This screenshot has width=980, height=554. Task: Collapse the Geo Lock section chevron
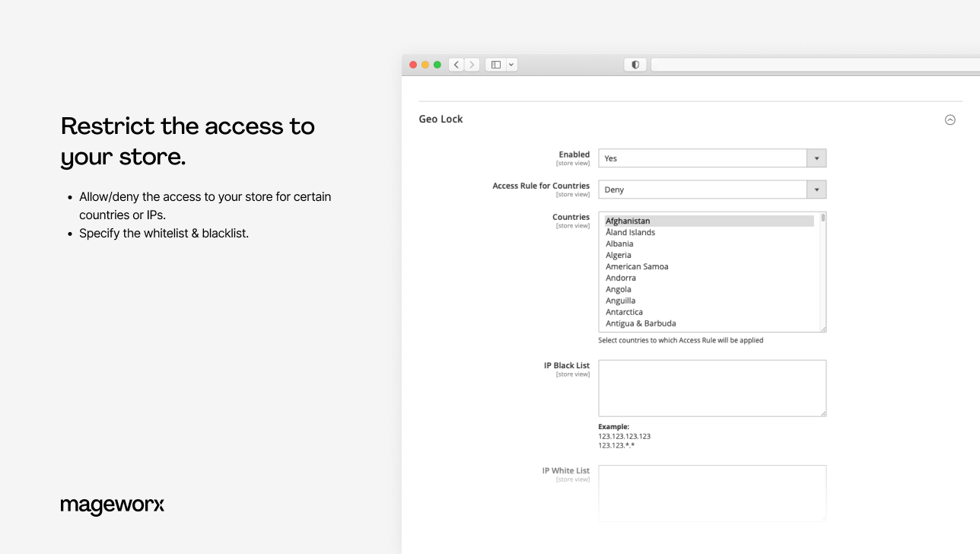(950, 119)
